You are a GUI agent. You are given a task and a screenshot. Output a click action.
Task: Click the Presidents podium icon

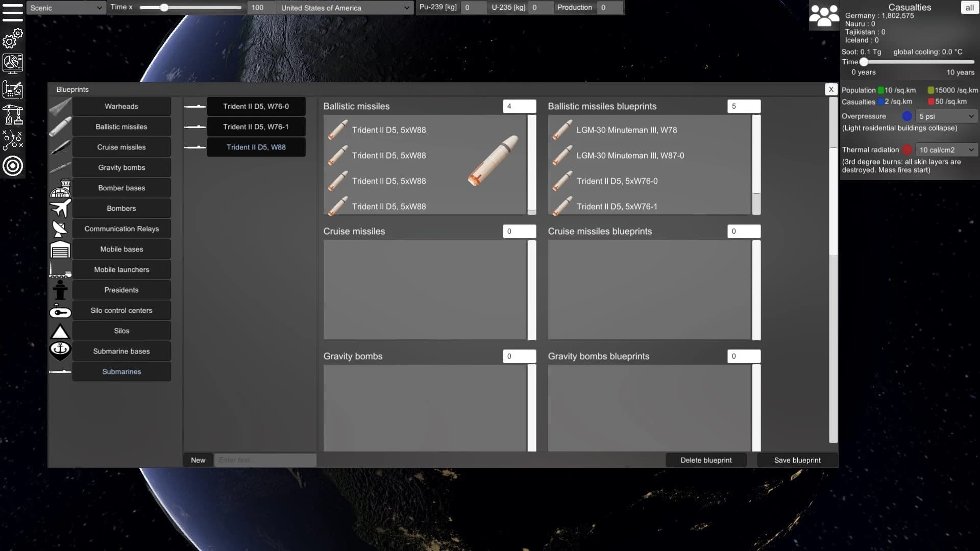tap(60, 290)
